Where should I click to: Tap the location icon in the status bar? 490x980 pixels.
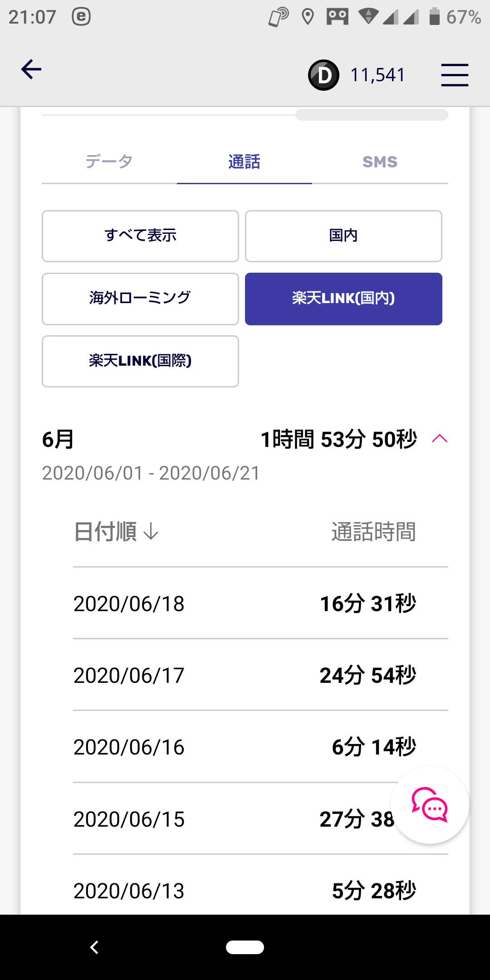coord(308,17)
